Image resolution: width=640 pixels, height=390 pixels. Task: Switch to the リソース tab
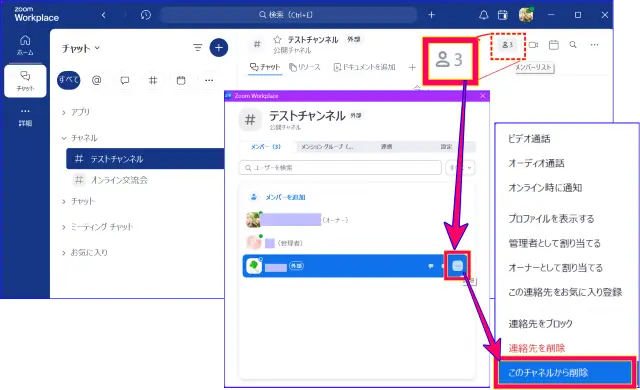304,67
